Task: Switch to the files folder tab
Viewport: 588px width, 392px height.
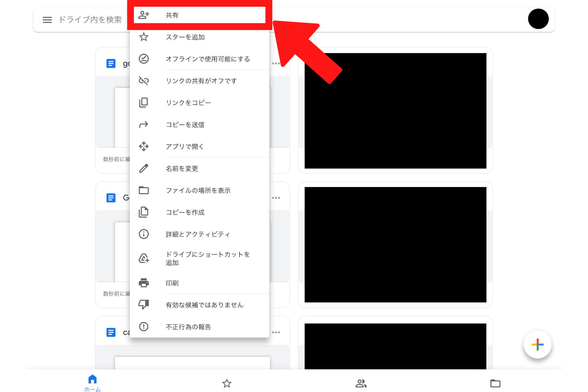Action: point(495,383)
